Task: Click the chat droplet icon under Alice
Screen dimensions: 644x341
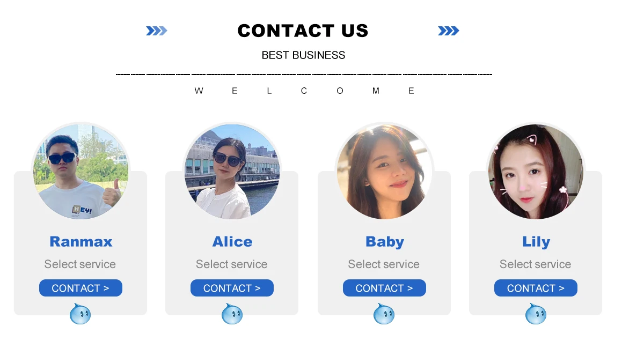Action: (232, 314)
